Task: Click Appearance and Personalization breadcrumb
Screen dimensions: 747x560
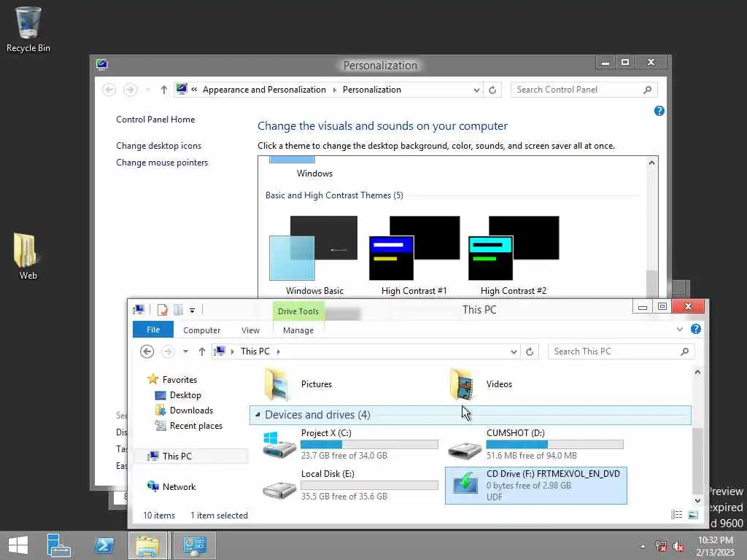Action: click(x=264, y=90)
